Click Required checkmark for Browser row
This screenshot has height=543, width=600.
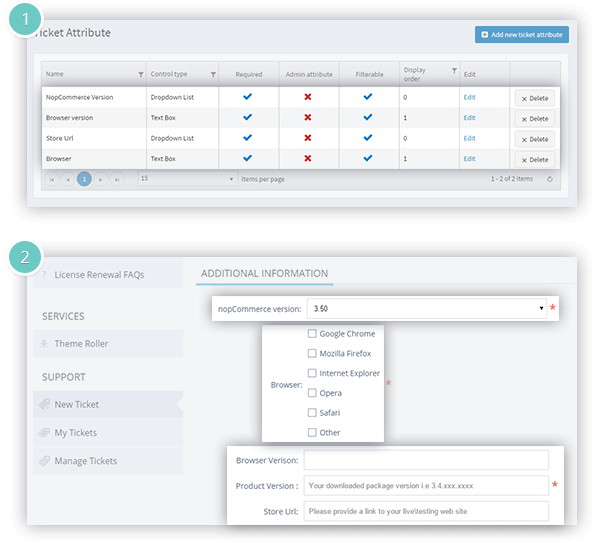click(x=248, y=158)
